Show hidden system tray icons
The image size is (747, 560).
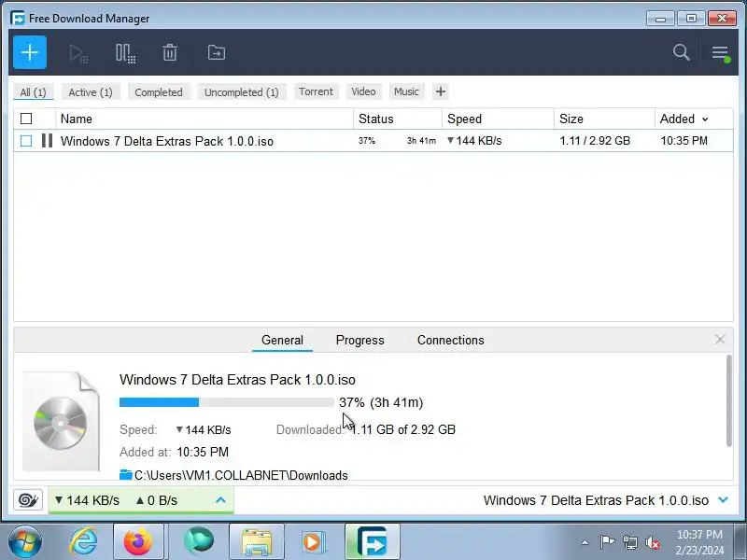pos(585,542)
